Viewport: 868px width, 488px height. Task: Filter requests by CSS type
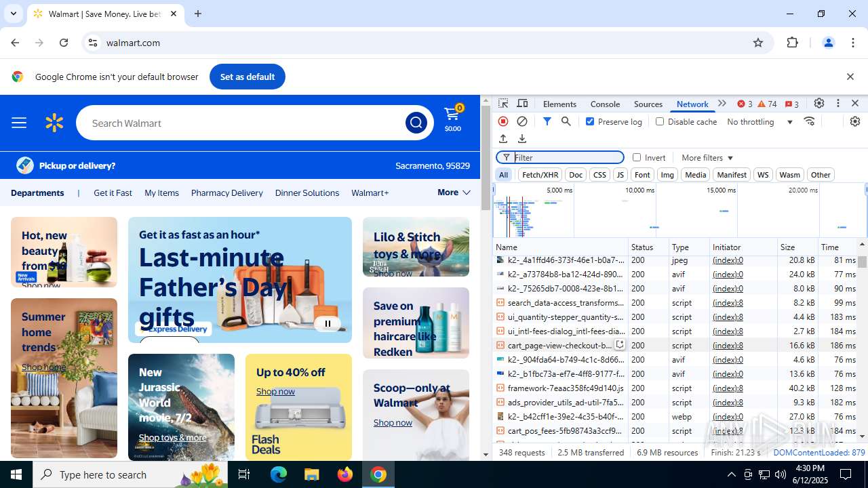(599, 175)
